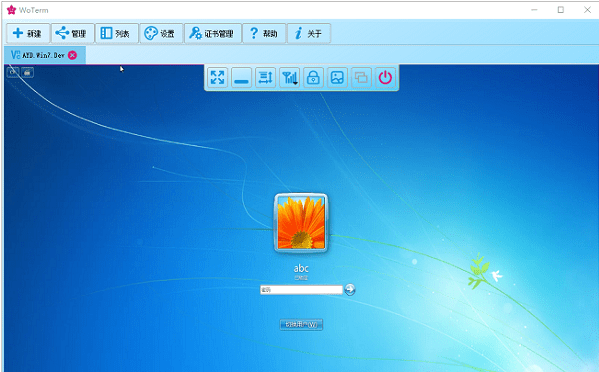This screenshot has width=599, height=372.
Task: Open 管理 (Manage) with the share icon
Action: point(72,34)
